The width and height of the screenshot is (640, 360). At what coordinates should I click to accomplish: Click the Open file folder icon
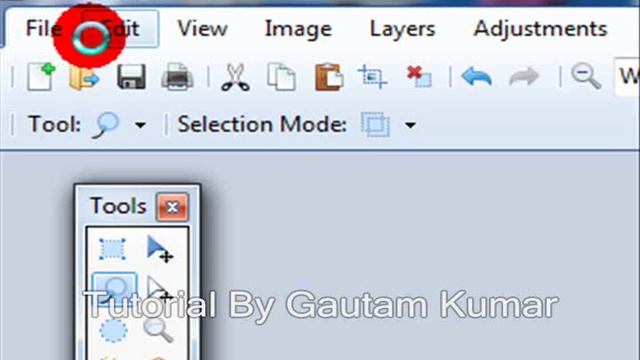[84, 77]
